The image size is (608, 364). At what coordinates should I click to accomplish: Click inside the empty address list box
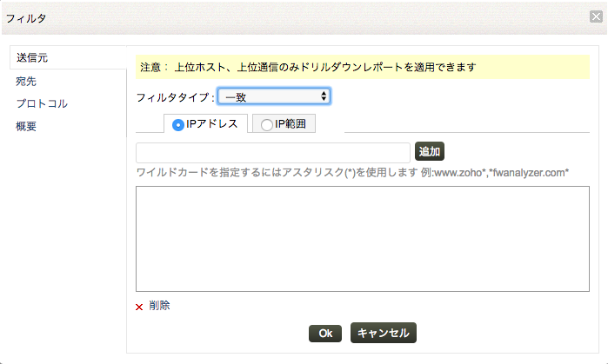(363, 238)
